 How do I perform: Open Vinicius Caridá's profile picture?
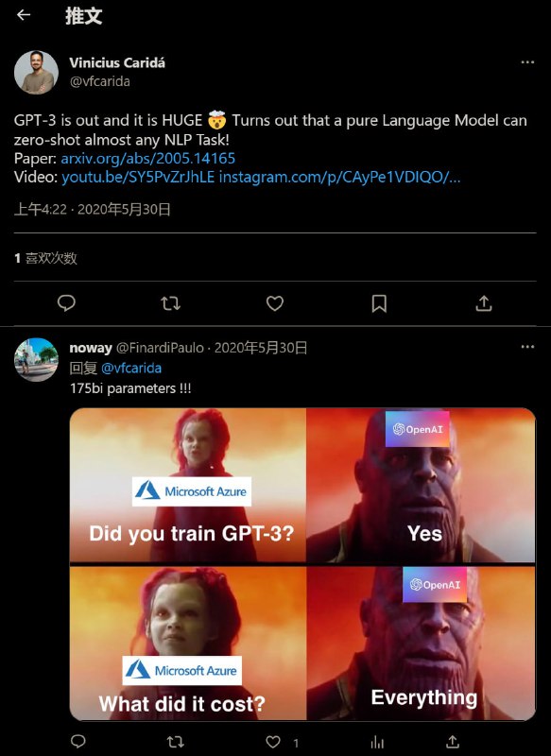[36, 72]
